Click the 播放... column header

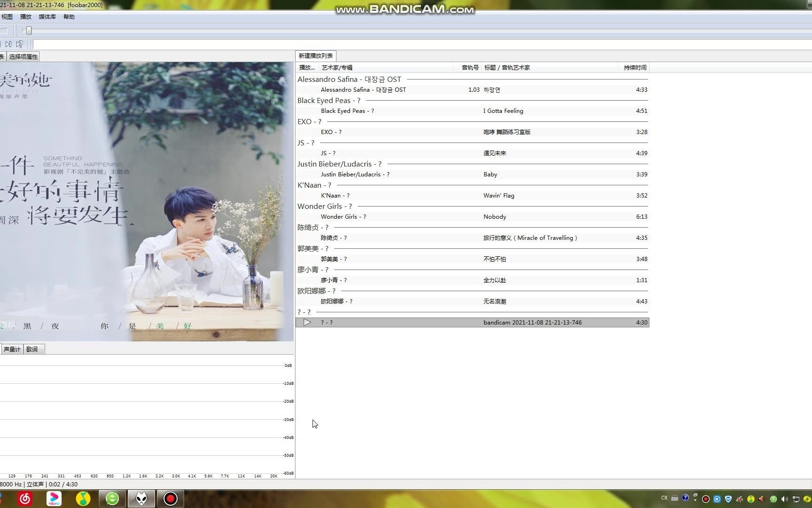click(307, 68)
